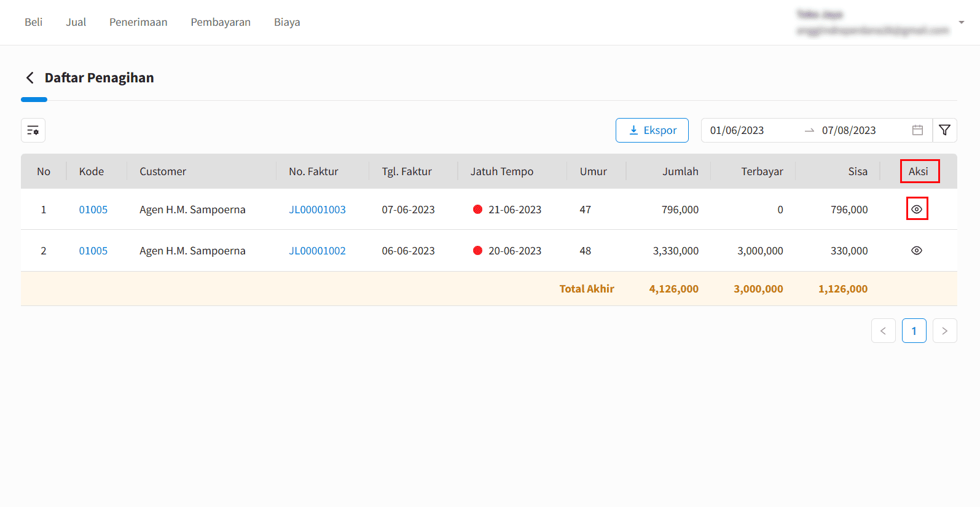
Task: Edit the end date 07/08/2023
Action: pyautogui.click(x=849, y=130)
